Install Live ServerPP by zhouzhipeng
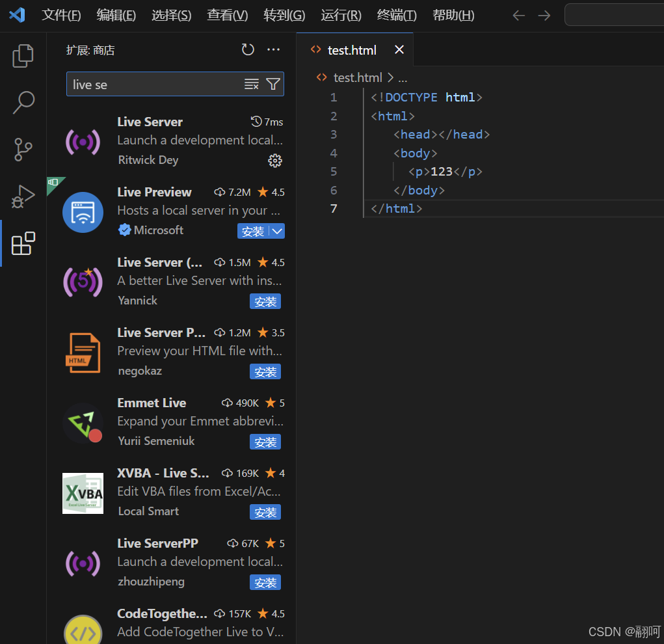Viewport: 664px width, 644px height. click(265, 583)
